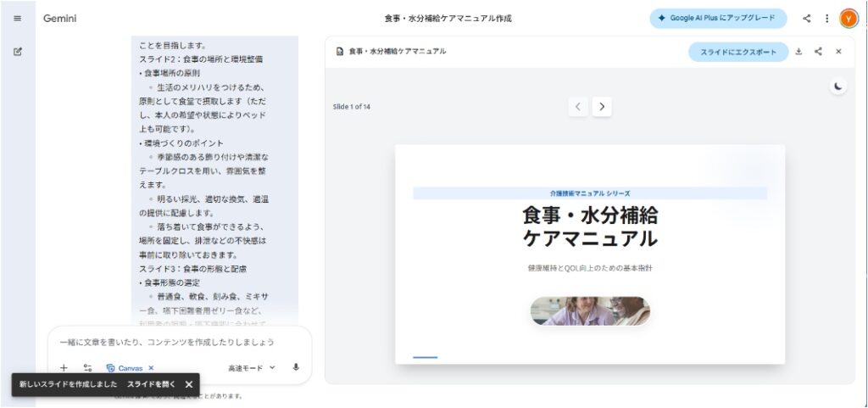The image size is (868, 408).
Task: Click Google AI Plus にアップグレード button
Action: 718,18
